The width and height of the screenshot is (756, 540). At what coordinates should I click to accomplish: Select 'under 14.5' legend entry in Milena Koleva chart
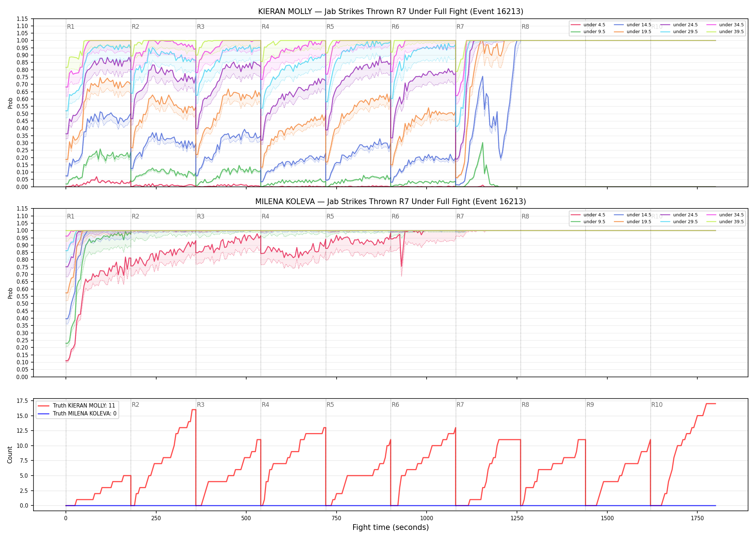point(633,215)
